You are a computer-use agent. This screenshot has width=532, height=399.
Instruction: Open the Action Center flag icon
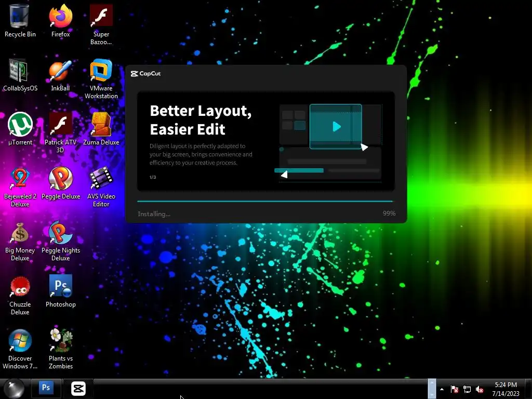pyautogui.click(x=455, y=389)
